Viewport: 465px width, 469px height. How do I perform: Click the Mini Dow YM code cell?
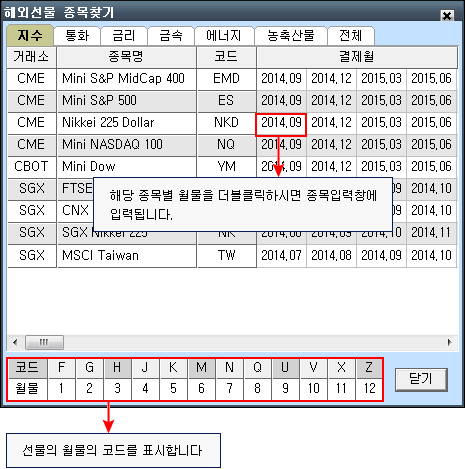[x=226, y=166]
